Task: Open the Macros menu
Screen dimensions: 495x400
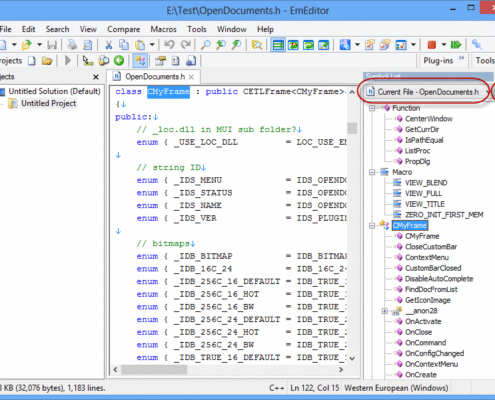Action: tap(163, 29)
